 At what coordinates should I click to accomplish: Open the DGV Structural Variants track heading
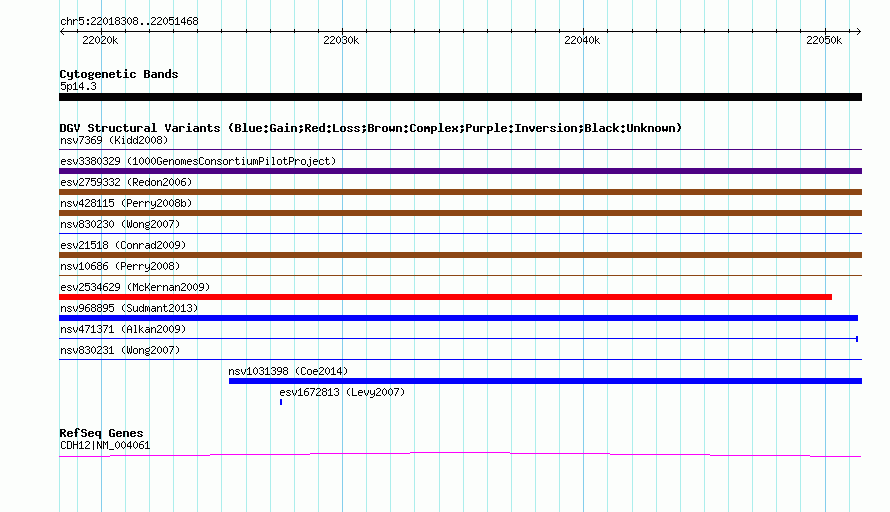click(x=370, y=128)
